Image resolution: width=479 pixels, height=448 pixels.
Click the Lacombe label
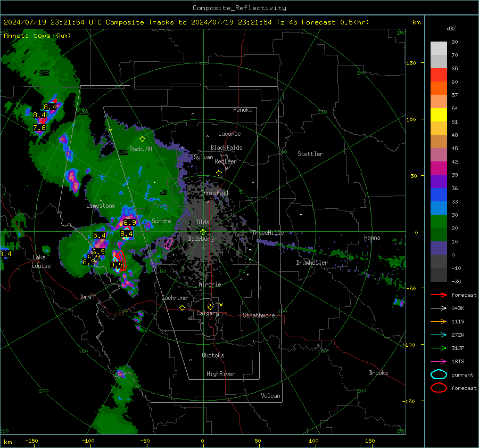point(229,134)
